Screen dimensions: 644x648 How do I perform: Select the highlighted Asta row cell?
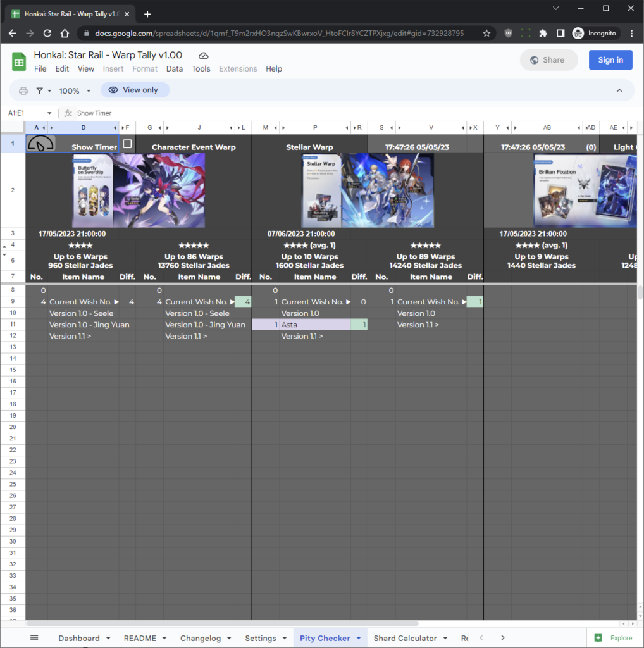[310, 324]
